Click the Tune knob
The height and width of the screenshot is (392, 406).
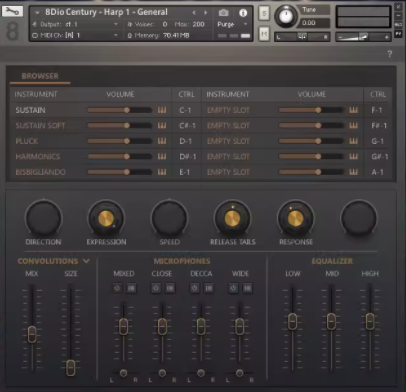(286, 16)
